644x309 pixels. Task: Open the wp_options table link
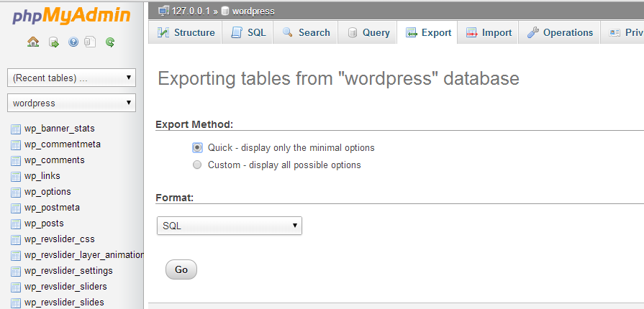point(47,192)
